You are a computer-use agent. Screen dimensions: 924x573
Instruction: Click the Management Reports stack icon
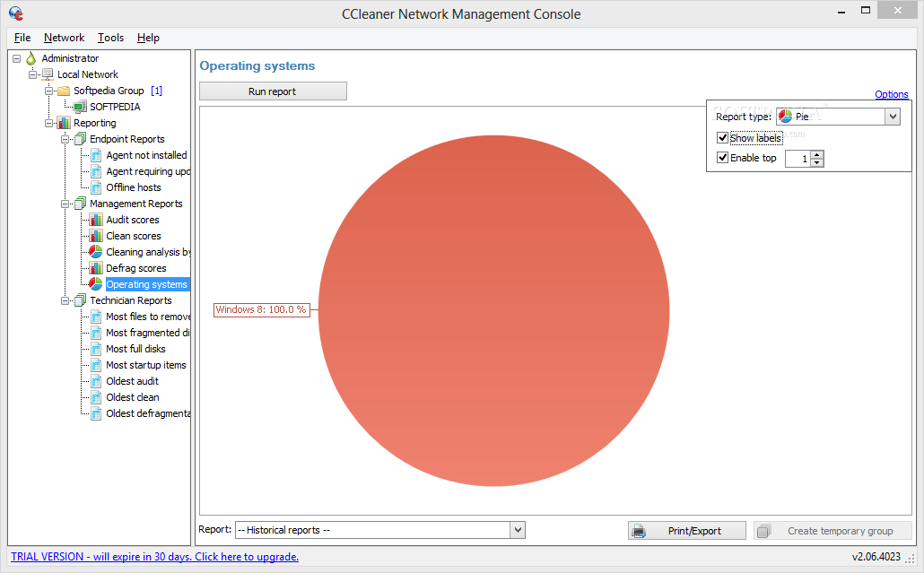[x=80, y=204]
